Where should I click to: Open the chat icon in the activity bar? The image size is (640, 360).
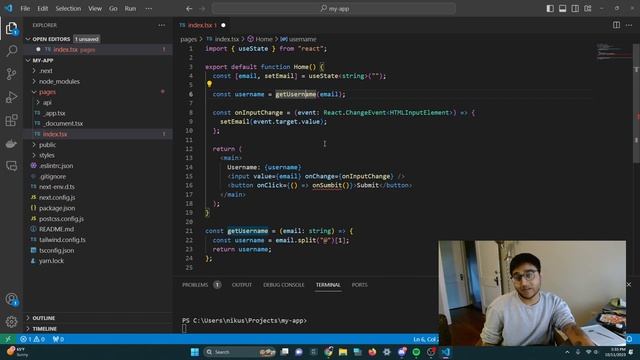11,166
